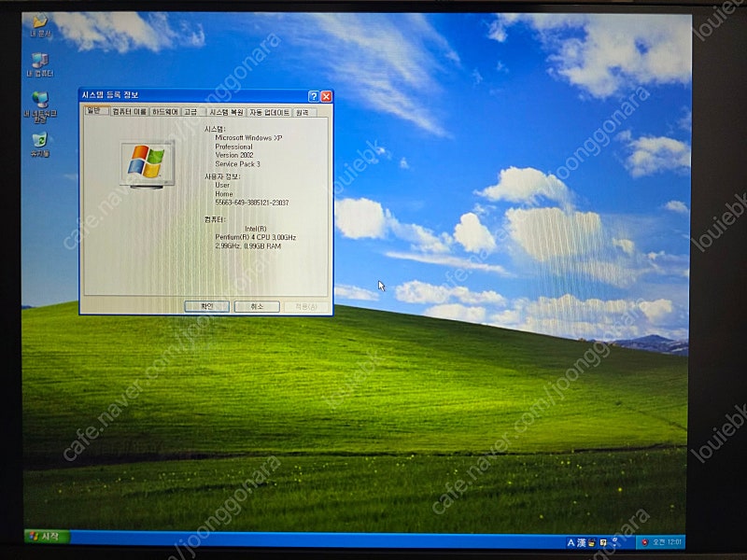Click the 'Version 2002' text
747x560 pixels.
[234, 155]
